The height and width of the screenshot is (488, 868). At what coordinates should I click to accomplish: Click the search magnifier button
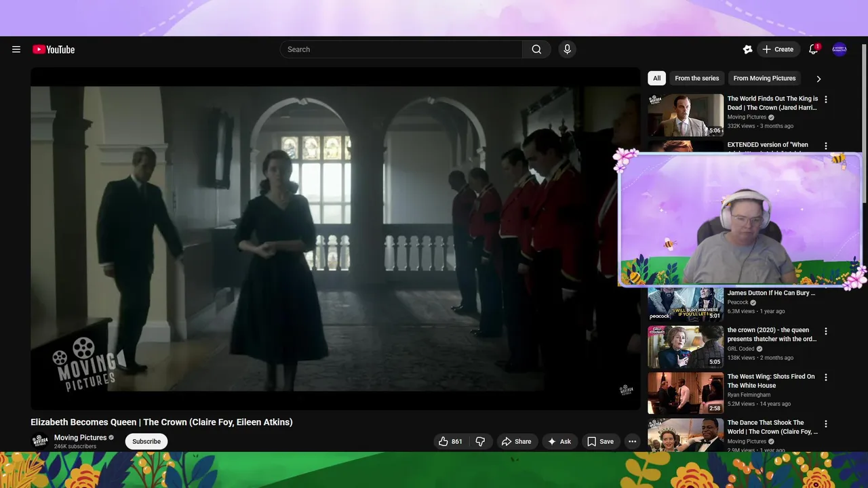pos(536,49)
